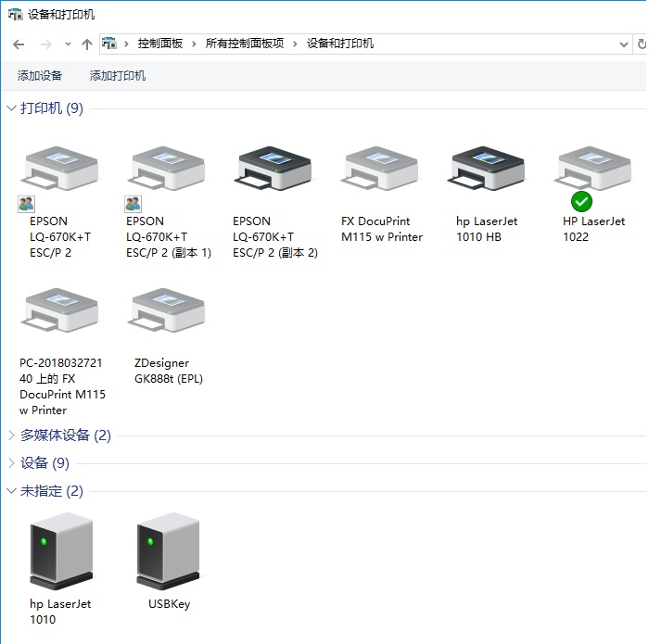Select EPSON LQ-670K+T ESC/P 2 (副本 1) printer
Viewport: 649px width, 644px height.
[x=168, y=173]
